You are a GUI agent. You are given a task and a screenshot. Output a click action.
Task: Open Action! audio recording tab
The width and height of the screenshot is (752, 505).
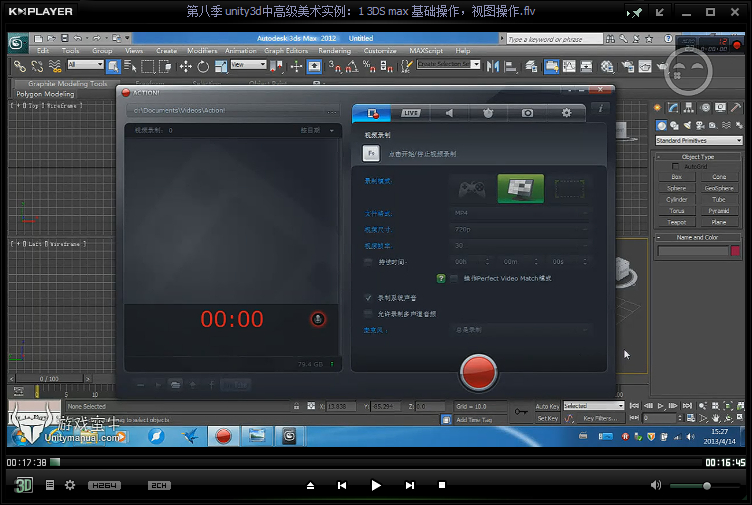[449, 113]
